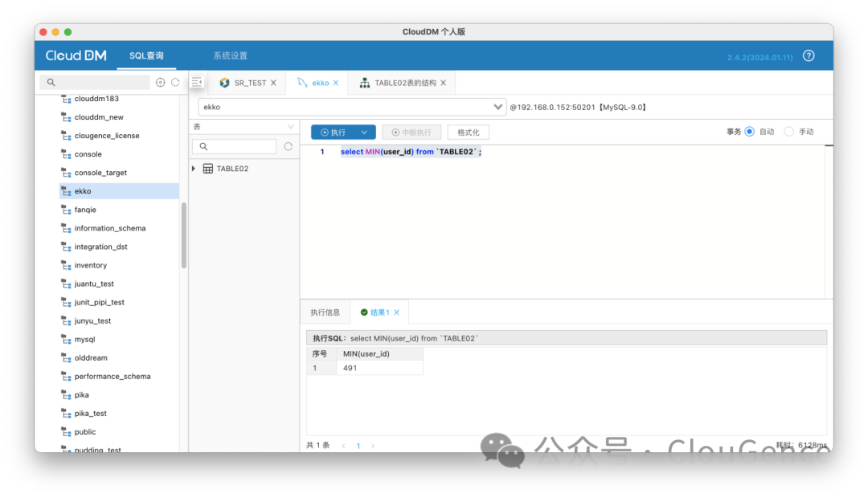Close the SR_TEST tab
The image size is (868, 498).
(x=273, y=83)
